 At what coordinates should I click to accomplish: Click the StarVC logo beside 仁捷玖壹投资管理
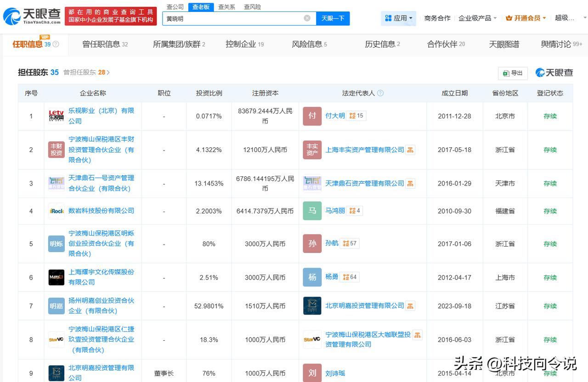[57, 340]
